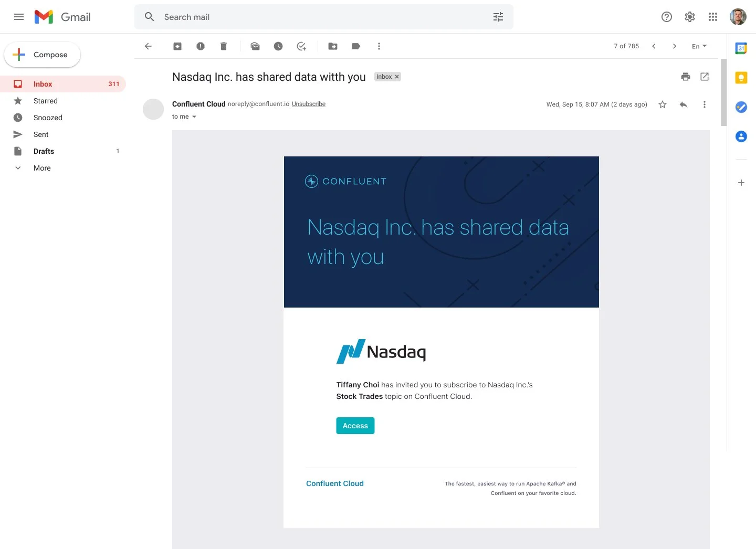Open Google apps grid

(713, 17)
